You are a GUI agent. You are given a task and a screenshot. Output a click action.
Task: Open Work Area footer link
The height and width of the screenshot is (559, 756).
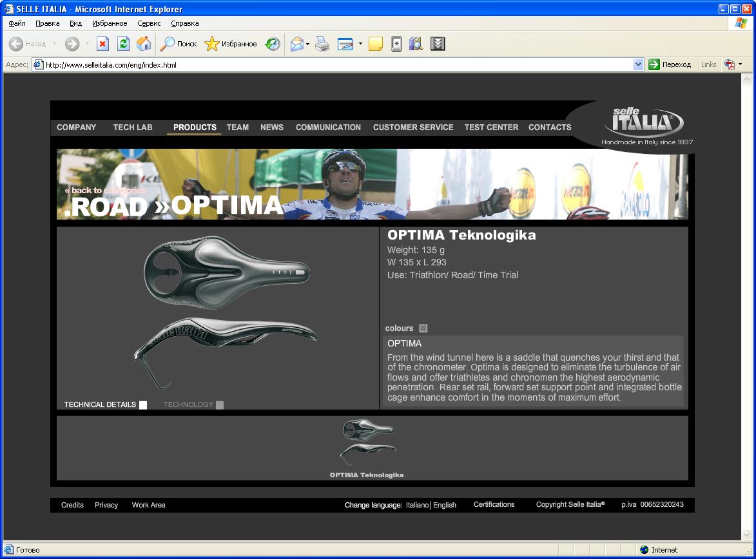point(148,505)
